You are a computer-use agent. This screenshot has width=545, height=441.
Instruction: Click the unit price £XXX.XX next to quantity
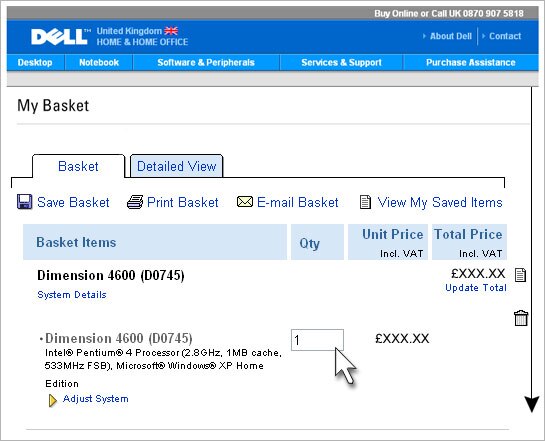pyautogui.click(x=402, y=338)
